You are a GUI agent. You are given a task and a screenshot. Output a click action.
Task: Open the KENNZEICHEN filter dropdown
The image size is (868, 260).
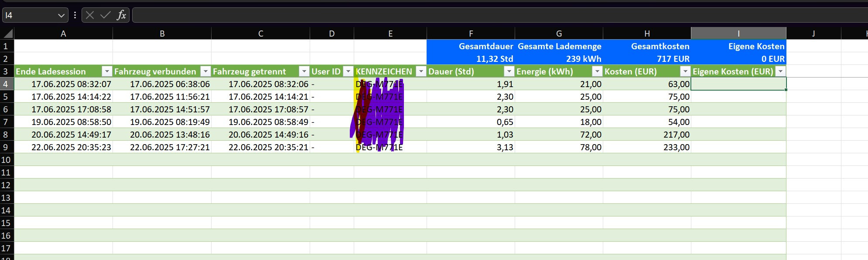(x=421, y=71)
